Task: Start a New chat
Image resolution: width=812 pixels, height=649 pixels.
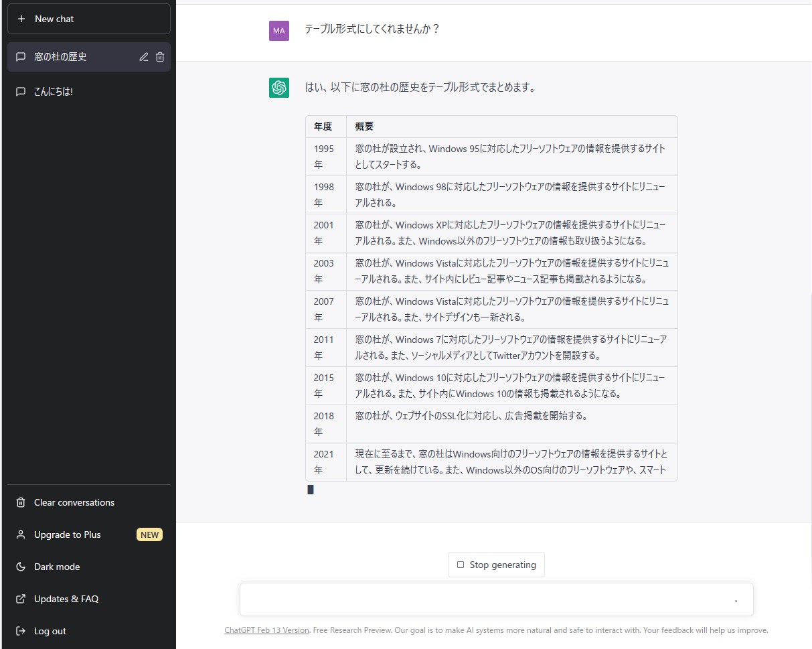Action: point(88,19)
